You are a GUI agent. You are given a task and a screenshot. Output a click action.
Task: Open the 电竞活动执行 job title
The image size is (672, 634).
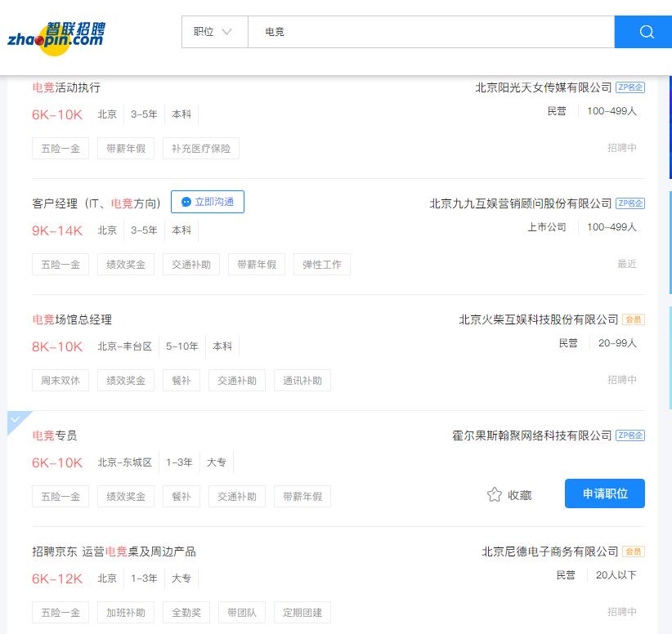pyautogui.click(x=66, y=87)
